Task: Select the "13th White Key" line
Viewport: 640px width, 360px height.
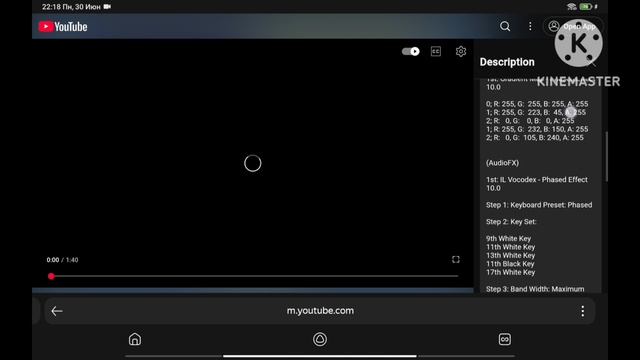Action: pyautogui.click(x=510, y=256)
